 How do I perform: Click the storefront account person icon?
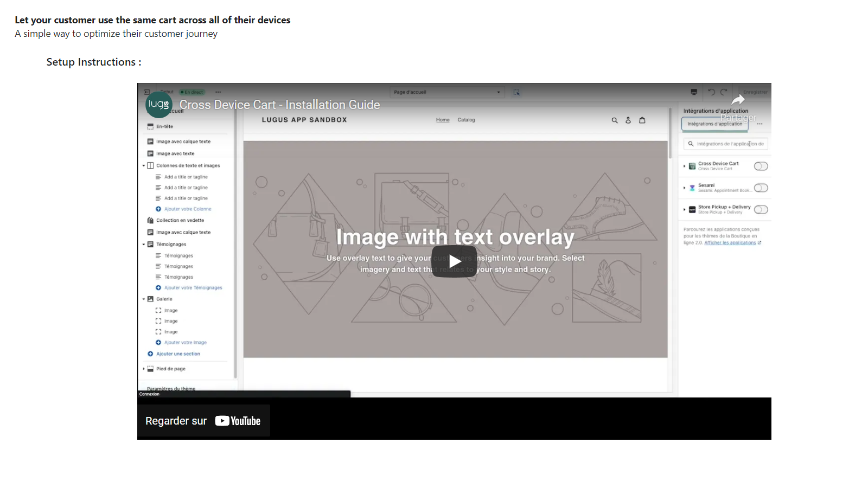coord(628,120)
